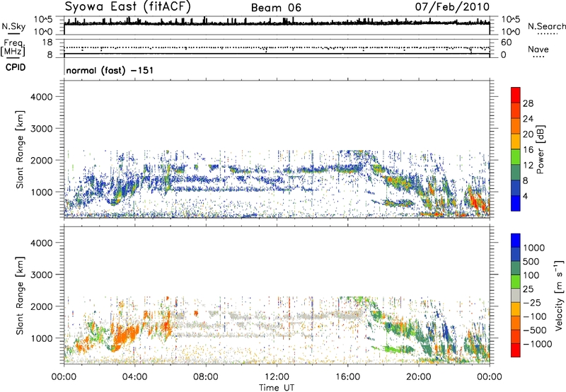Image resolution: width=566 pixels, height=392 pixels.
Task: Click the '1000' tick on the Velocity scale
Action: point(534,248)
